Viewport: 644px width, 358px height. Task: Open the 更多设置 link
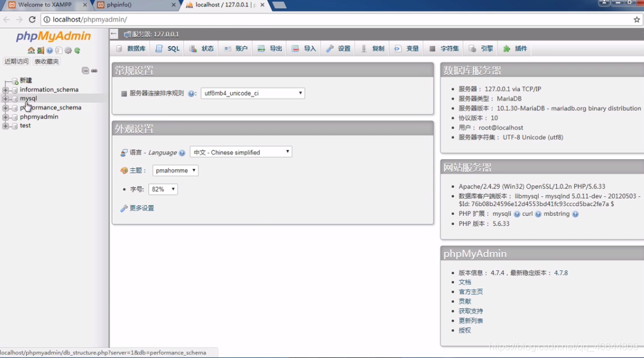[141, 208]
